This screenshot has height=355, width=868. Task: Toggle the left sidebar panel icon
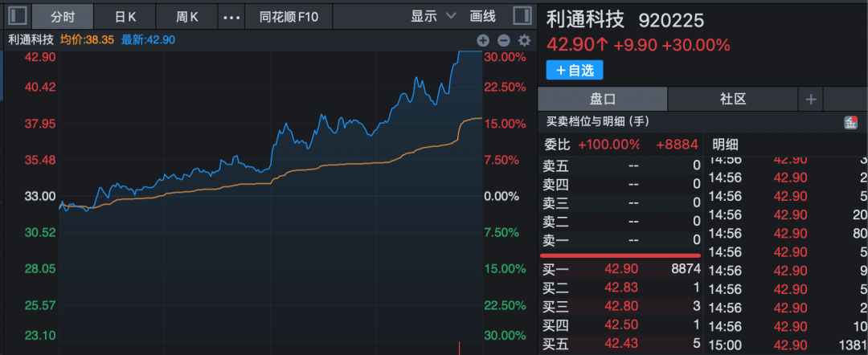(x=17, y=16)
